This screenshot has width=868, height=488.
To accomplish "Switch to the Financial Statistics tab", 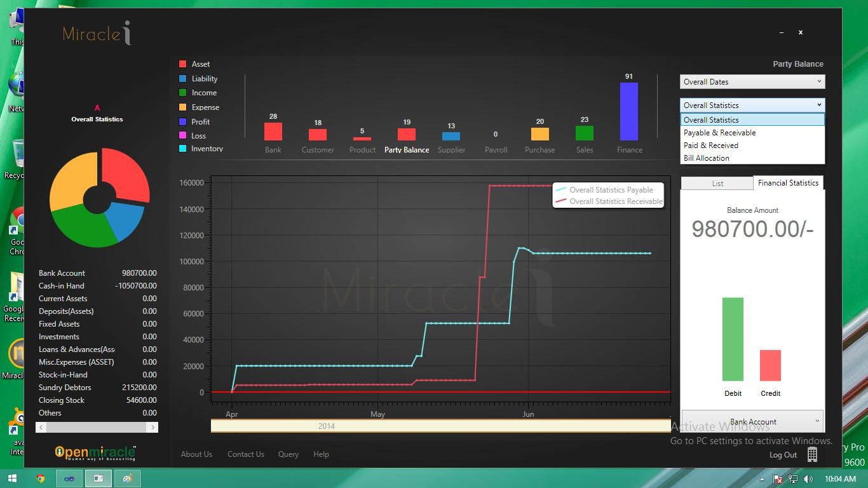I will [788, 182].
